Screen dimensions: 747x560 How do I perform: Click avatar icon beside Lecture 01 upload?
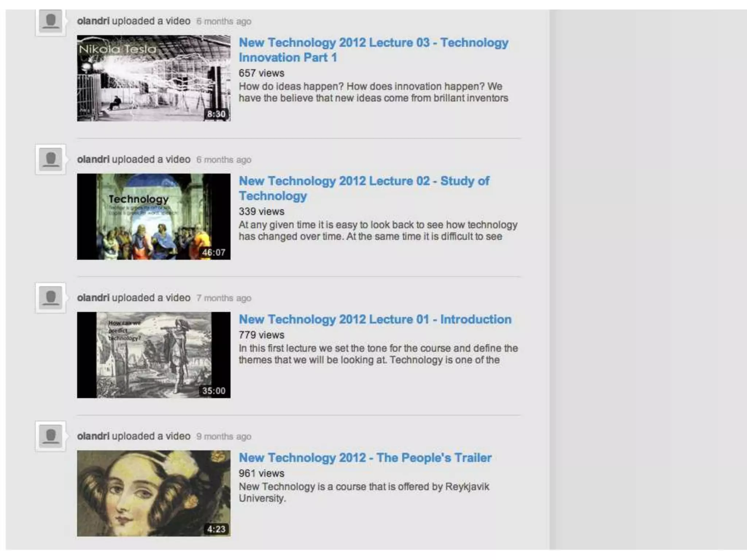[x=51, y=298]
